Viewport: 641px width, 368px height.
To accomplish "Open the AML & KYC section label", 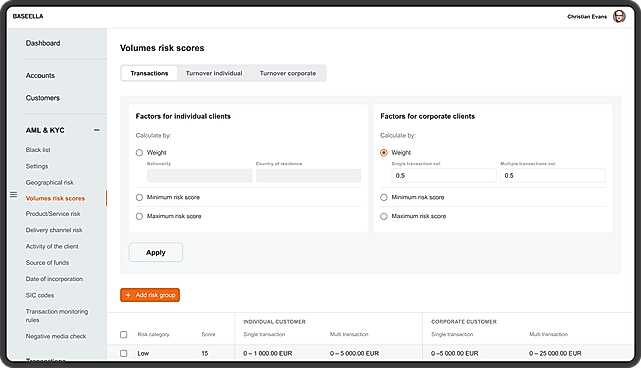I will coord(45,130).
